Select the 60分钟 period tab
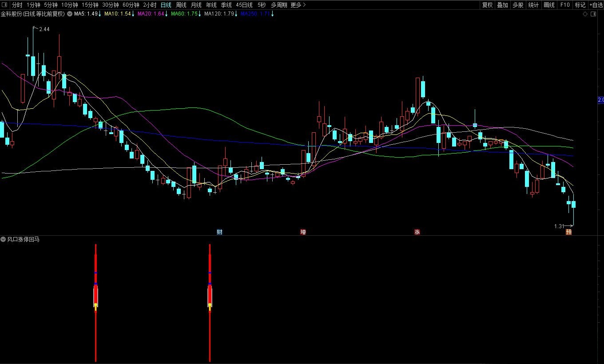Screen dimensions: 604x364 131,5
